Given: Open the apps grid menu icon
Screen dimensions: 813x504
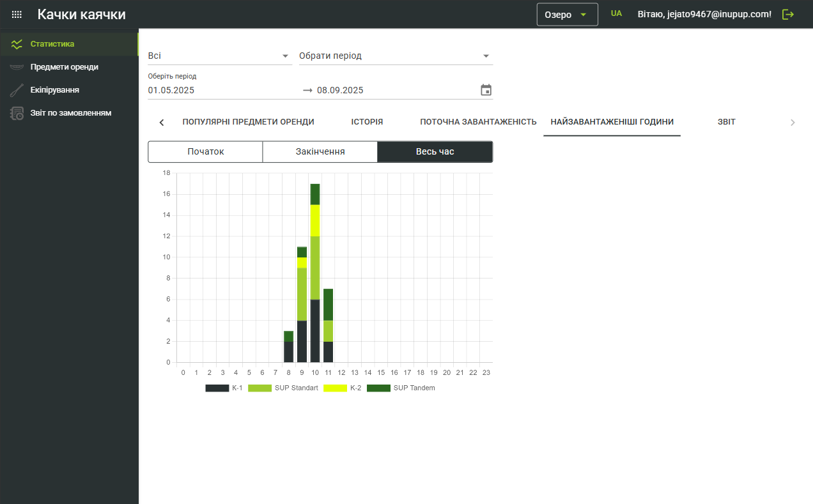Looking at the screenshot, I should point(17,14).
